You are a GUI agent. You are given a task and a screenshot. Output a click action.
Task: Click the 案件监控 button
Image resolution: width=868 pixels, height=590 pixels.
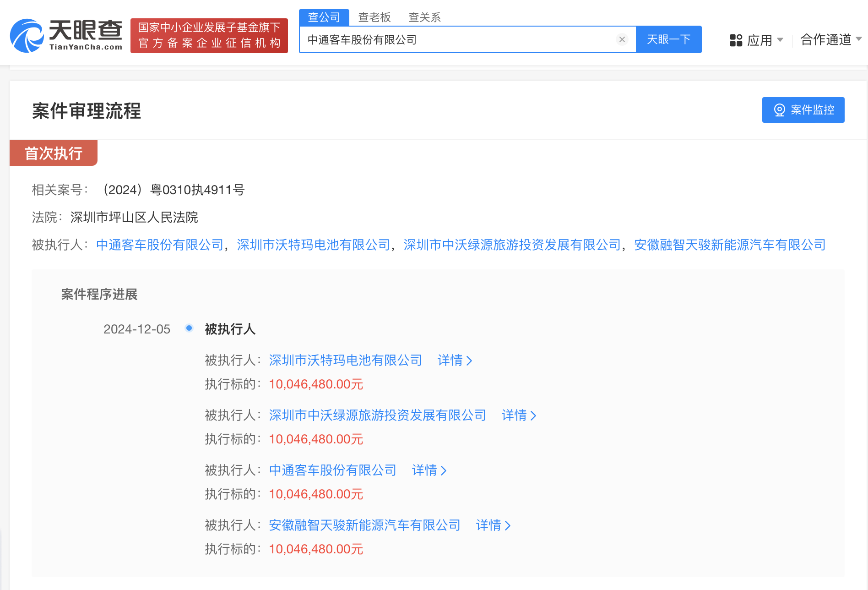point(803,110)
